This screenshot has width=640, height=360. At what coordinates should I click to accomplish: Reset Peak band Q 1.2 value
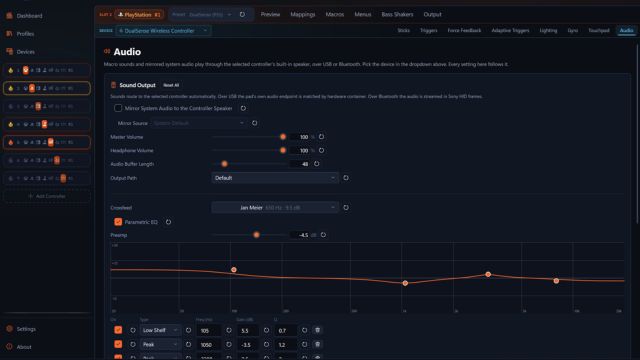[304, 344]
